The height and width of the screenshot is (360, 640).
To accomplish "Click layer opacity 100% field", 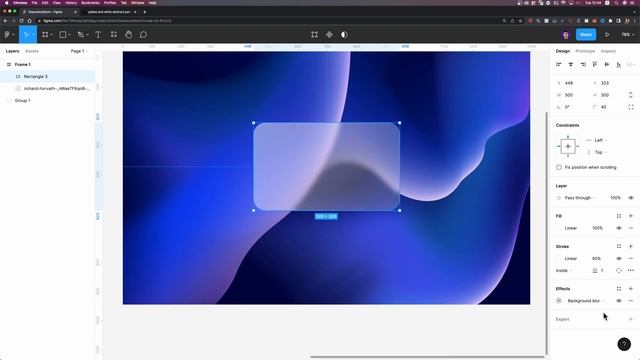I will [x=615, y=198].
